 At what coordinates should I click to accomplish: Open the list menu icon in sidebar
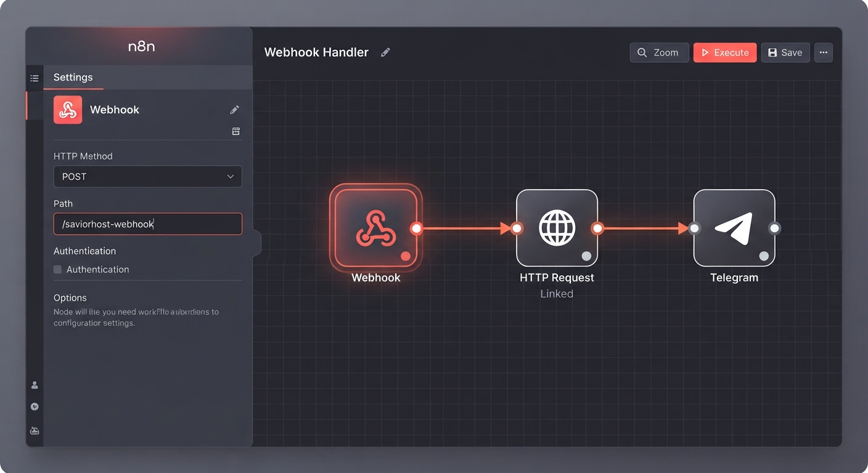click(x=35, y=78)
